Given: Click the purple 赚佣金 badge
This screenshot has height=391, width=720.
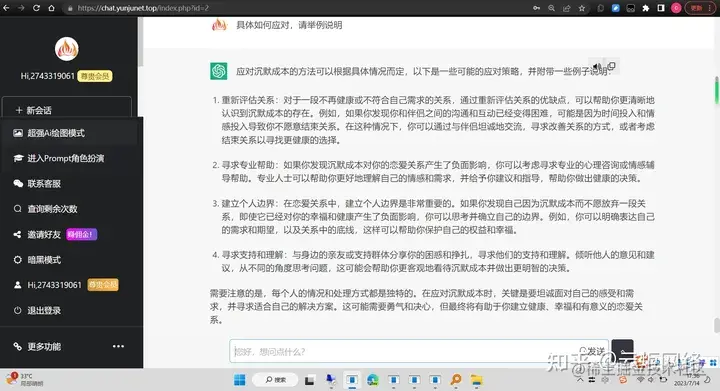Looking at the screenshot, I should (x=81, y=235).
